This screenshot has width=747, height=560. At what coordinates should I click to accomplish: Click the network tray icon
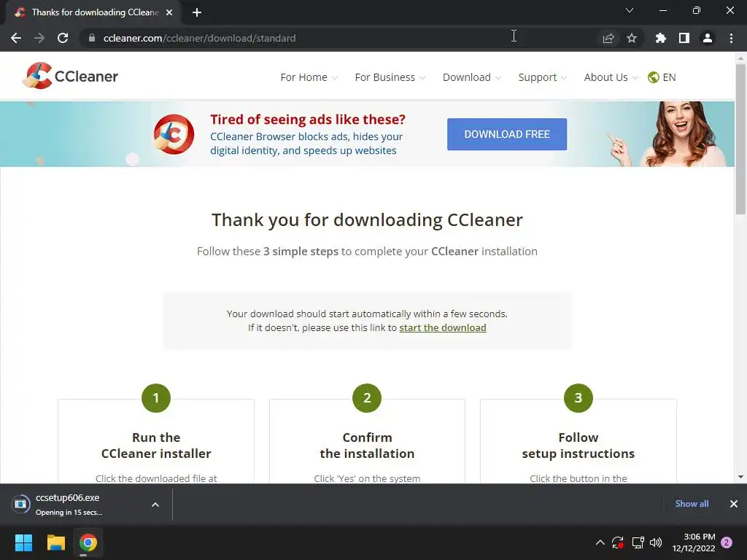638,542
